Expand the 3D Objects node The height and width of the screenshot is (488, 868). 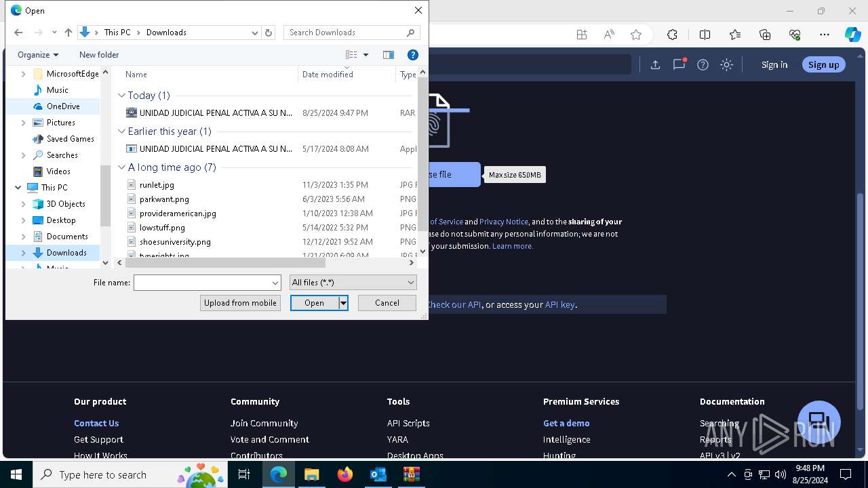(24, 204)
